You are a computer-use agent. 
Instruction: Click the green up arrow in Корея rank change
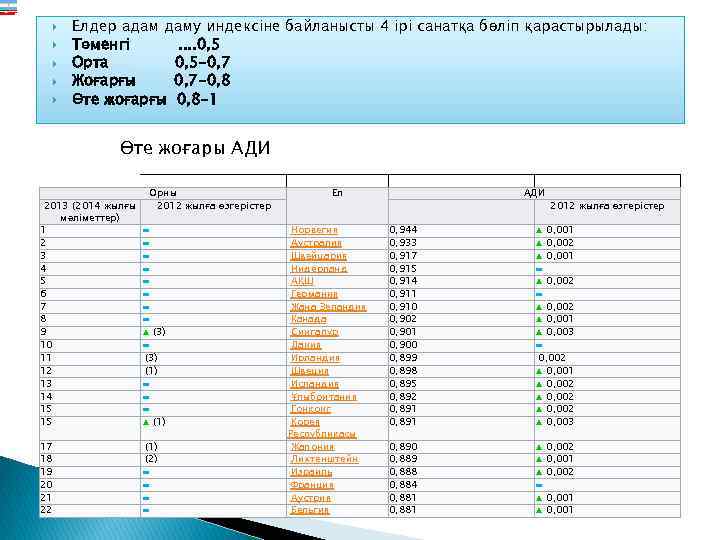(x=146, y=422)
